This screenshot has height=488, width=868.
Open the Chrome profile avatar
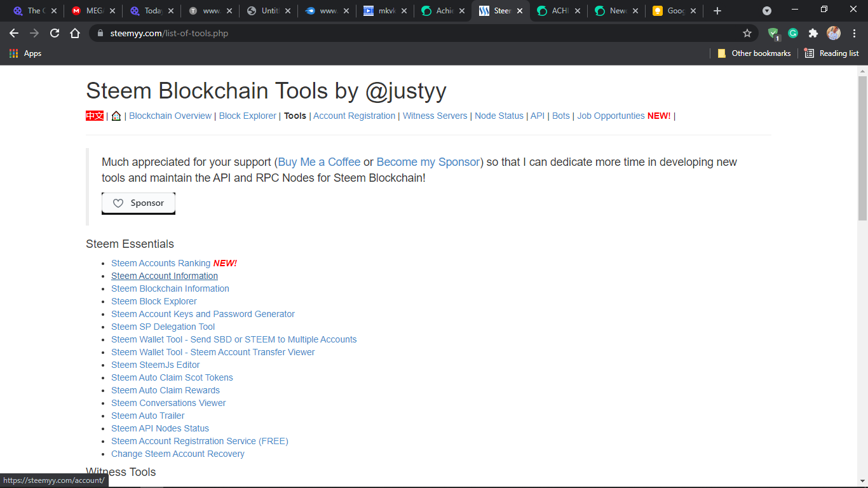tap(834, 33)
